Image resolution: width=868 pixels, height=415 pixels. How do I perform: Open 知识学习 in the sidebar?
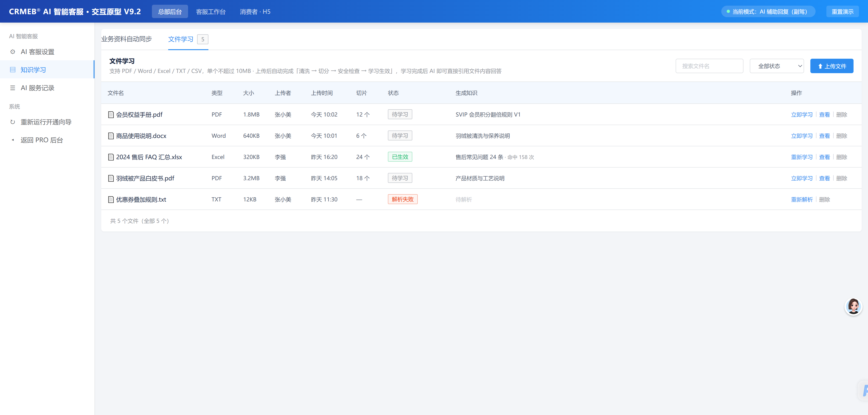pyautogui.click(x=47, y=70)
